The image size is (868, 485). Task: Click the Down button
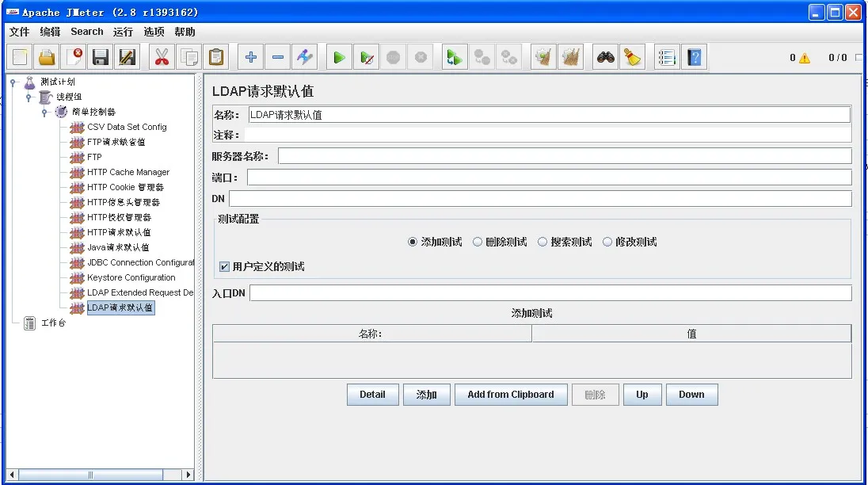tap(692, 395)
